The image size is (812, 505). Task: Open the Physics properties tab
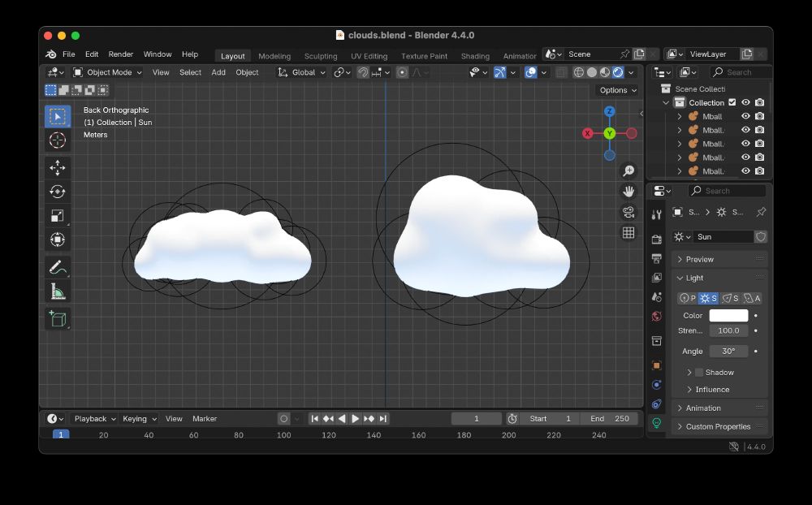pyautogui.click(x=657, y=384)
